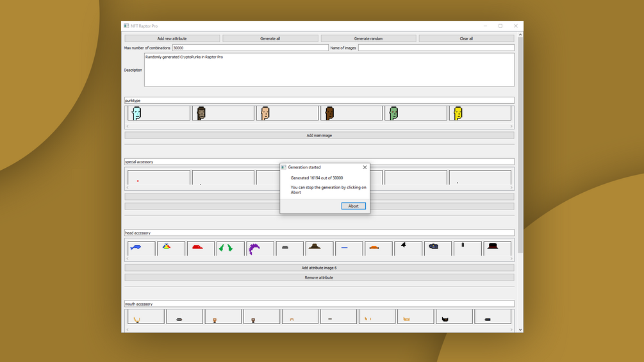Click Remove attribute under head accessory

click(x=319, y=278)
